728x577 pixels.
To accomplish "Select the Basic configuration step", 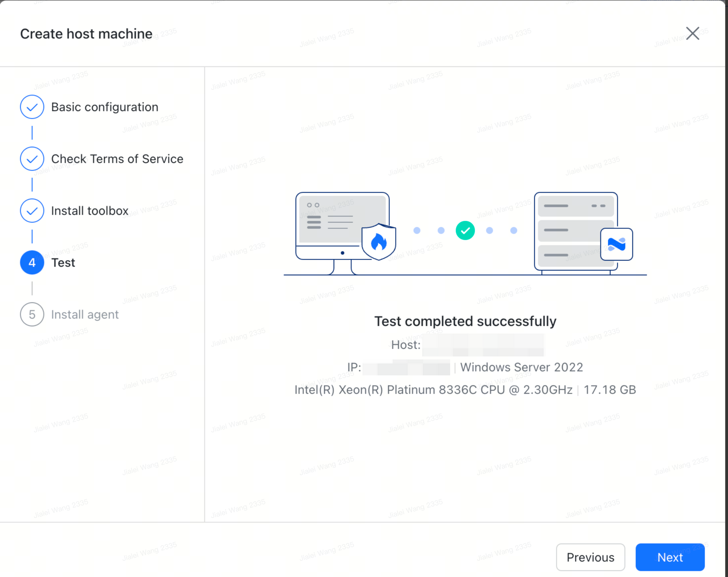I will (x=104, y=107).
